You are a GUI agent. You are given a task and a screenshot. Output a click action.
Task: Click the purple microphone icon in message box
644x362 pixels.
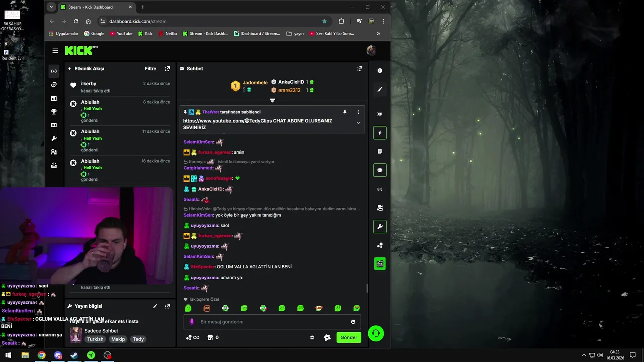(191, 322)
